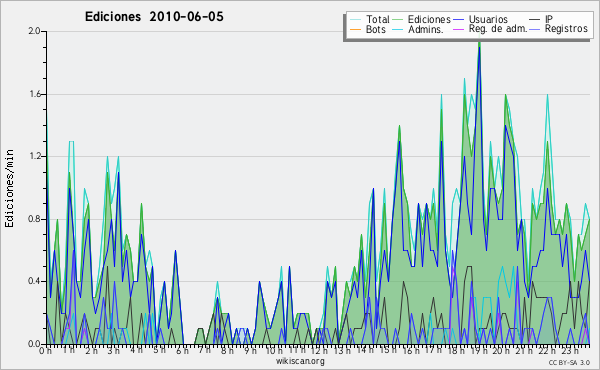Click the orange Bots color line
The height and width of the screenshot is (370, 600).
pos(355,29)
